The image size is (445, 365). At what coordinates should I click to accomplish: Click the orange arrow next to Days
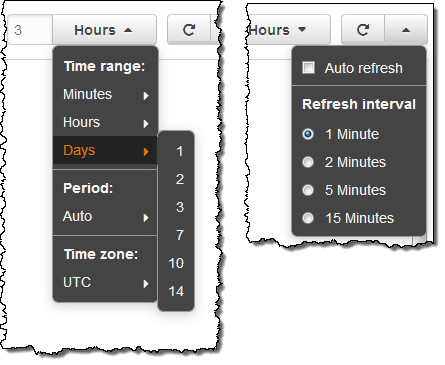click(x=146, y=152)
